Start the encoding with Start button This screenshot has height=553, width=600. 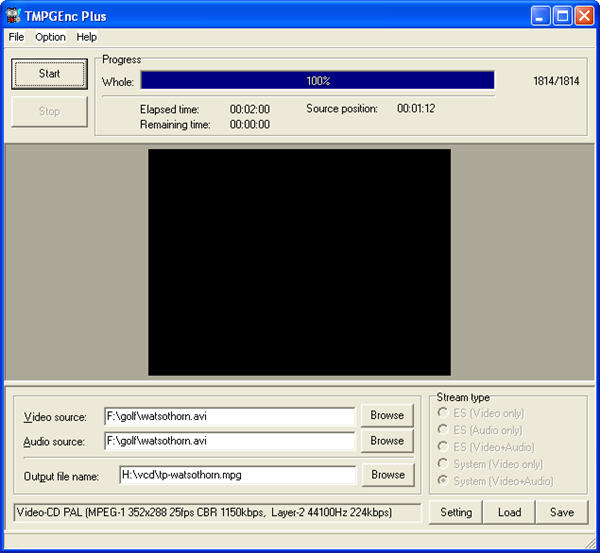(x=49, y=74)
